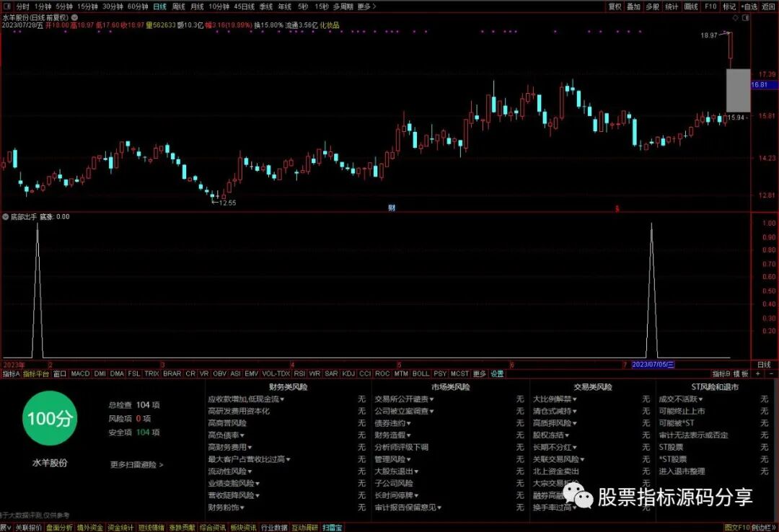The width and height of the screenshot is (779, 532).
Task: Click the 返回 back button
Action: point(768,6)
